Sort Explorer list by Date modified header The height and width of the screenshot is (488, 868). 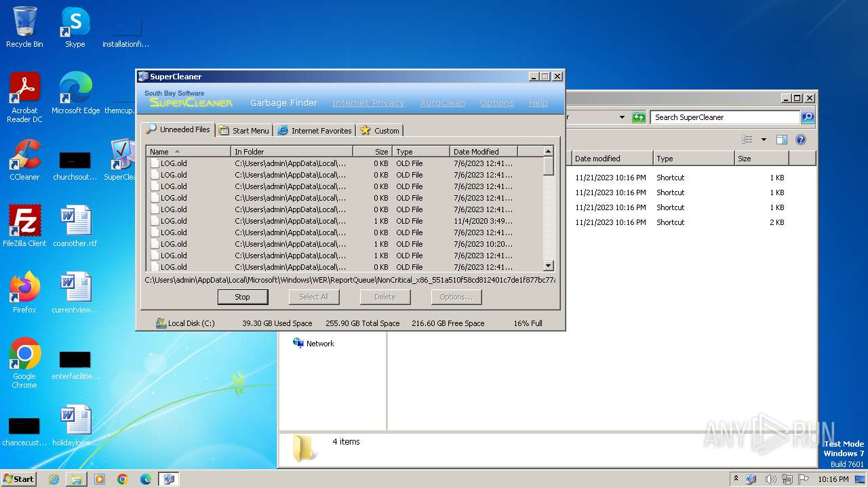click(x=612, y=159)
